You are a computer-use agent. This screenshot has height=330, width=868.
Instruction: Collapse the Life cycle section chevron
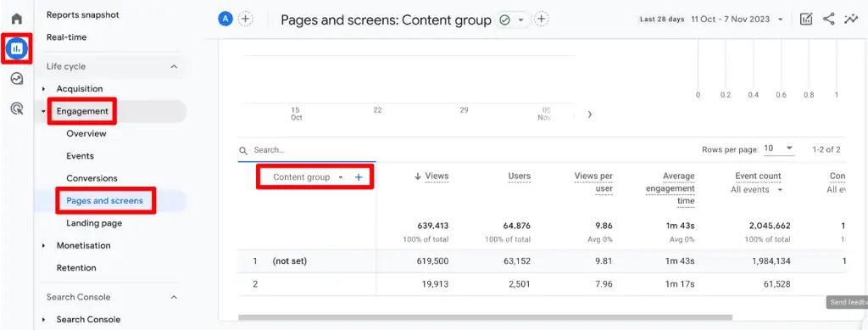click(174, 66)
